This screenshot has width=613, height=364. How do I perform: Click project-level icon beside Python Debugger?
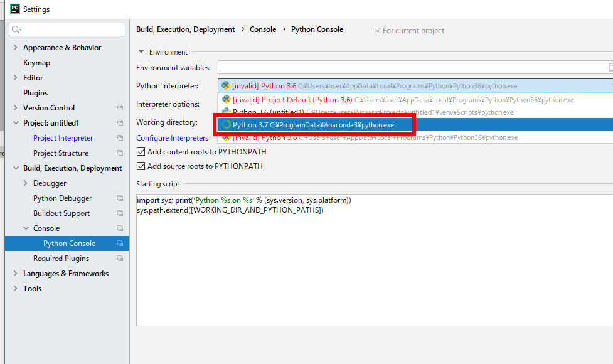click(x=120, y=198)
